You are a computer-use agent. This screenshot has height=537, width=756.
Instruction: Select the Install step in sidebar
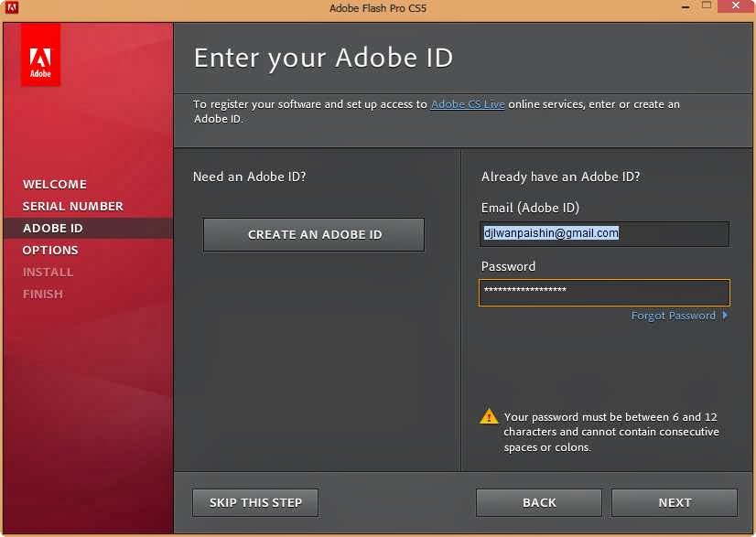(49, 273)
